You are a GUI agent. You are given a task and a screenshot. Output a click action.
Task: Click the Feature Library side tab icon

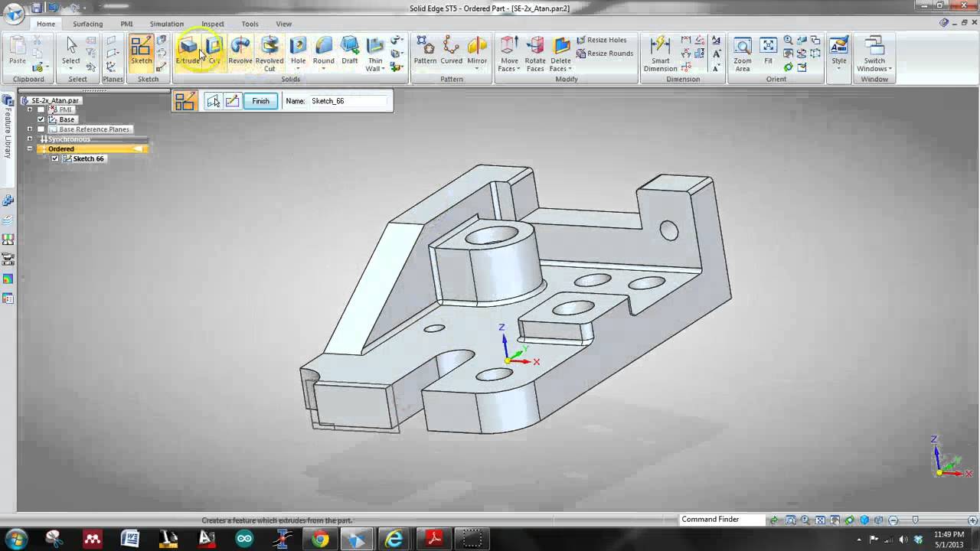(x=8, y=100)
